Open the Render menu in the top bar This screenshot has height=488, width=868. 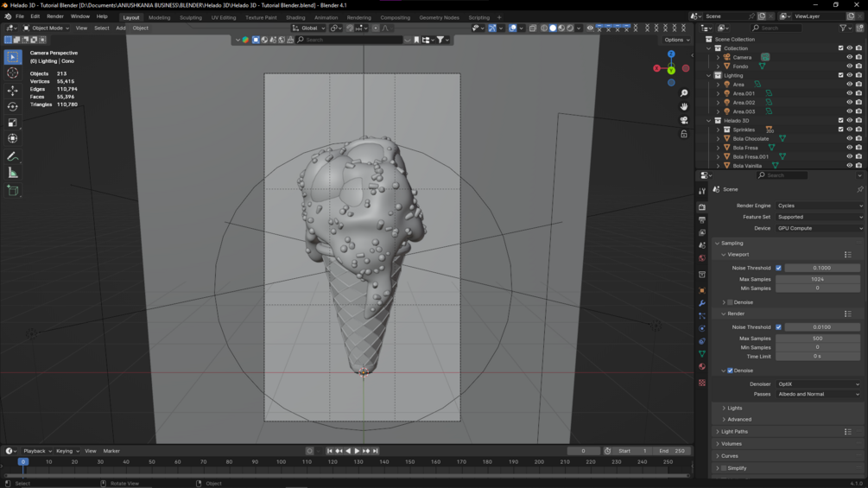(x=55, y=16)
